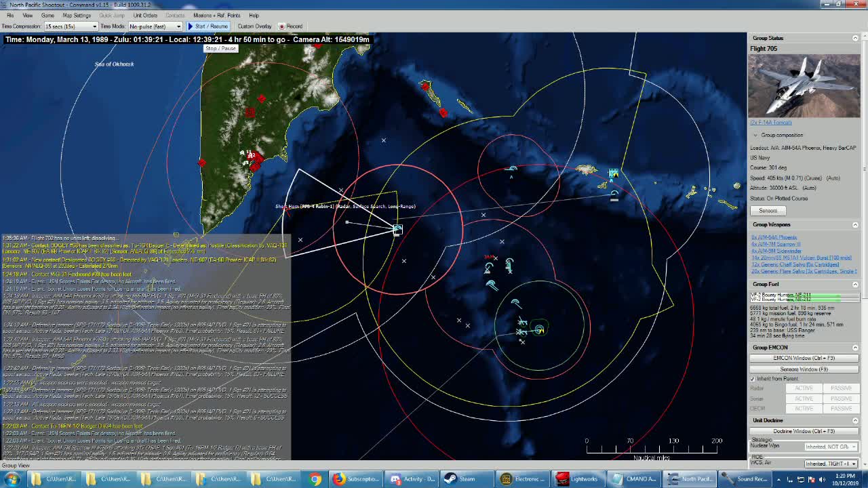The height and width of the screenshot is (488, 868).
Task: Click the Sensors button
Action: (768, 210)
